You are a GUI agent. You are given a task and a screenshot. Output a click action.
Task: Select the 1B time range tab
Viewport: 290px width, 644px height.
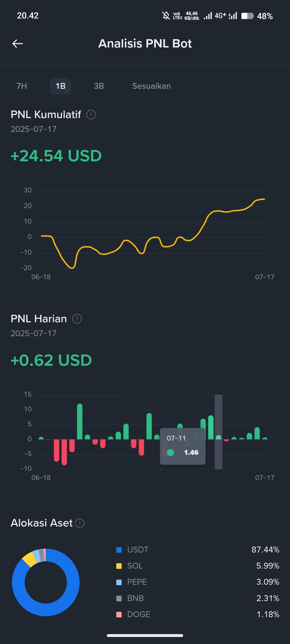(x=60, y=86)
